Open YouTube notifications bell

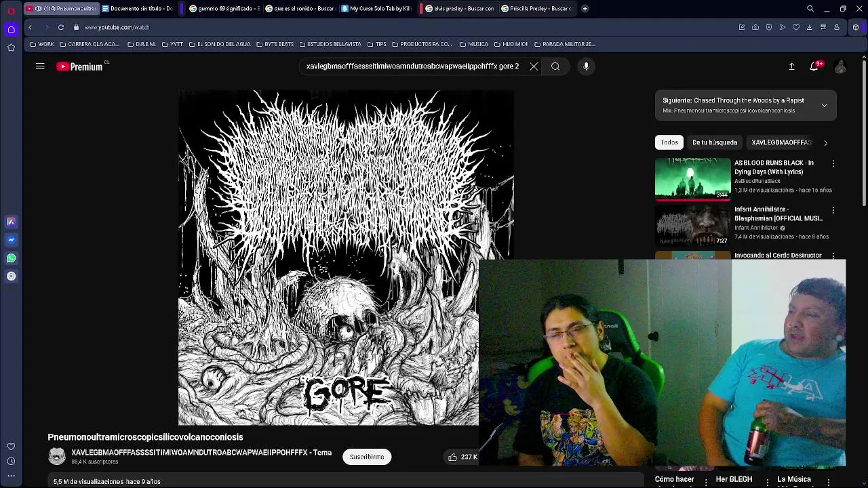(814, 66)
